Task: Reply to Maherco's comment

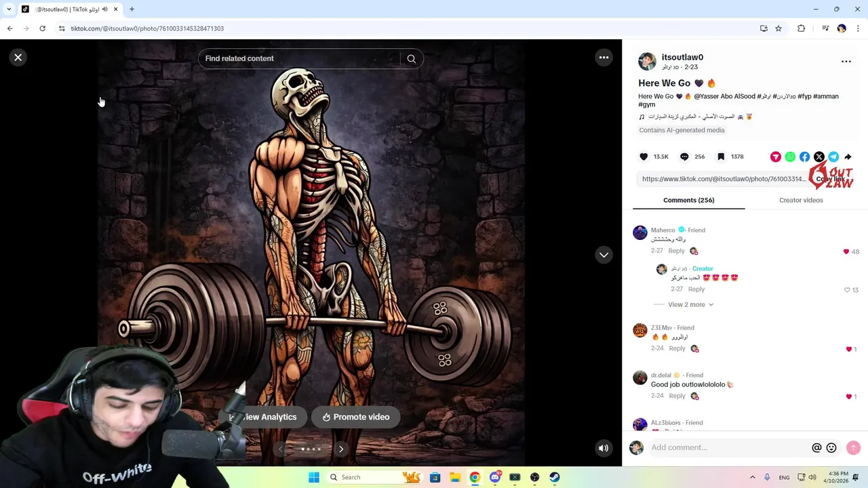Action: point(676,251)
